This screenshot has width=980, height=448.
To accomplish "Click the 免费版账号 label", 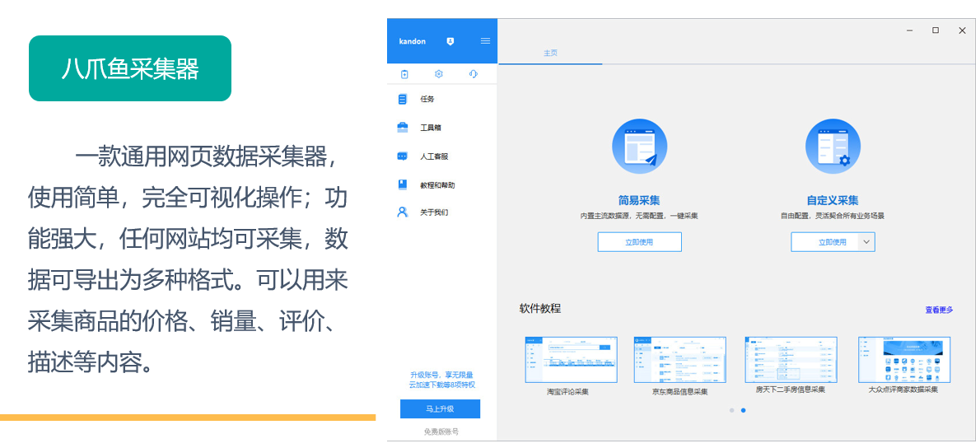I will 441,432.
